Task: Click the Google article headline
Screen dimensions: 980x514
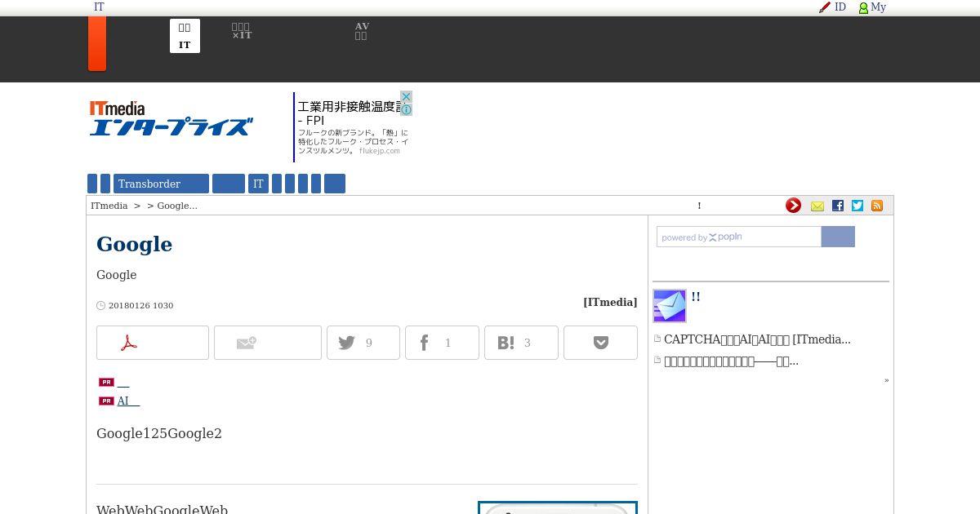Action: click(134, 244)
